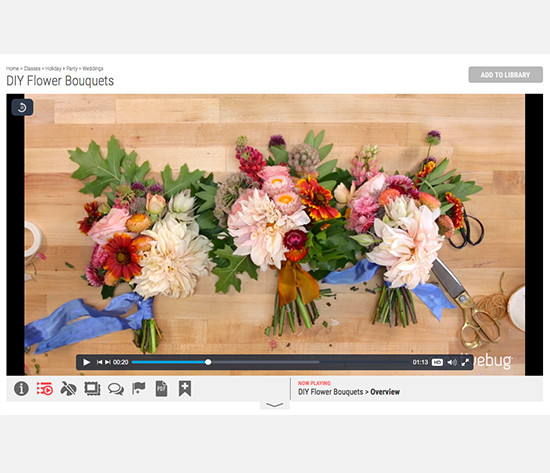Skip to the next chapter
The image size is (550, 473).
click(x=108, y=362)
